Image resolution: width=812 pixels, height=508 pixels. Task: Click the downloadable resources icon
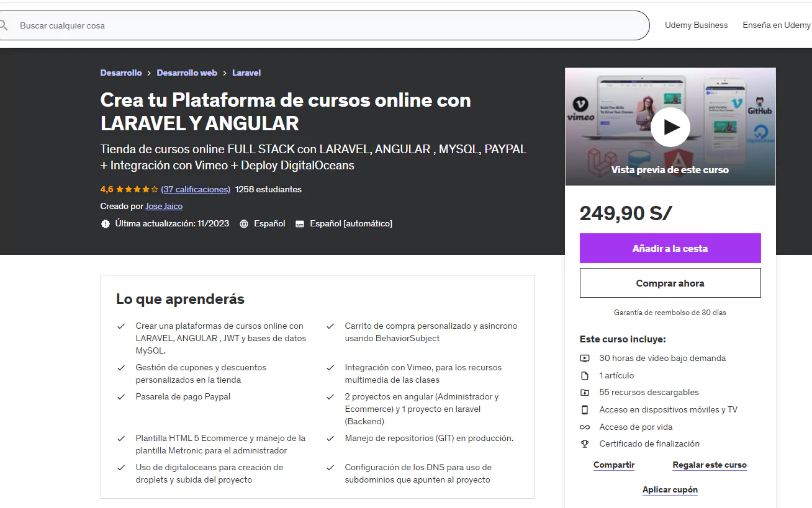click(584, 392)
